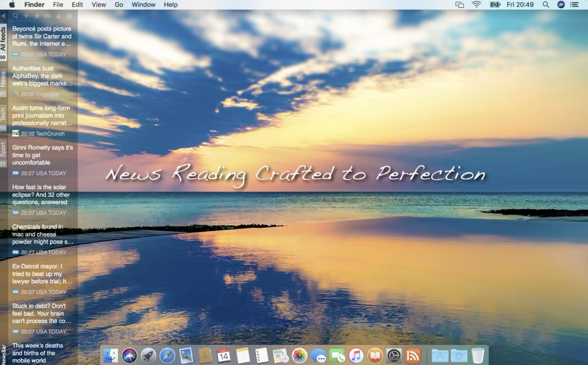Viewport: 588px width, 365px height.
Task: Toggle the read/unread eye icon
Action: [48, 16]
